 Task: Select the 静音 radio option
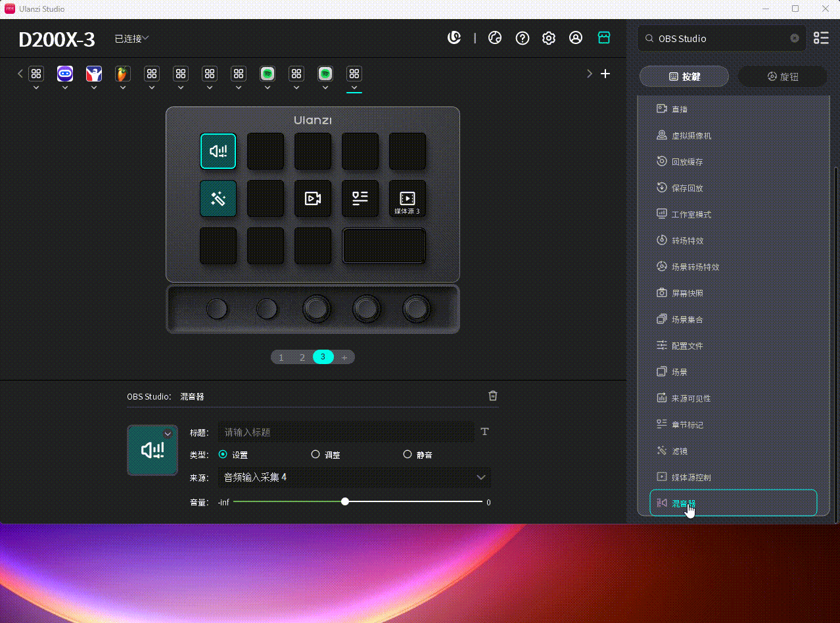point(408,454)
